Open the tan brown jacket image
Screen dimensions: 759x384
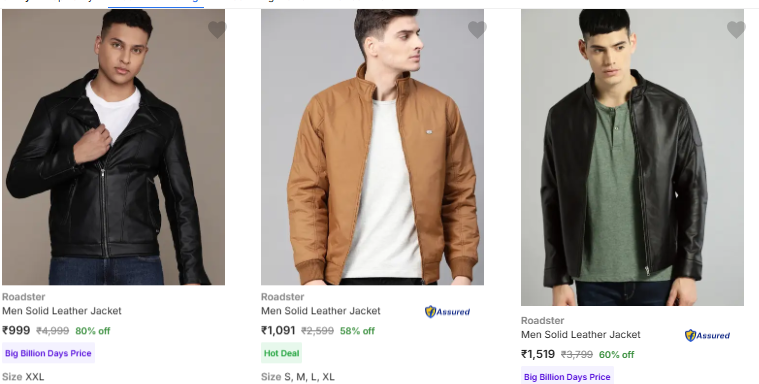point(372,147)
